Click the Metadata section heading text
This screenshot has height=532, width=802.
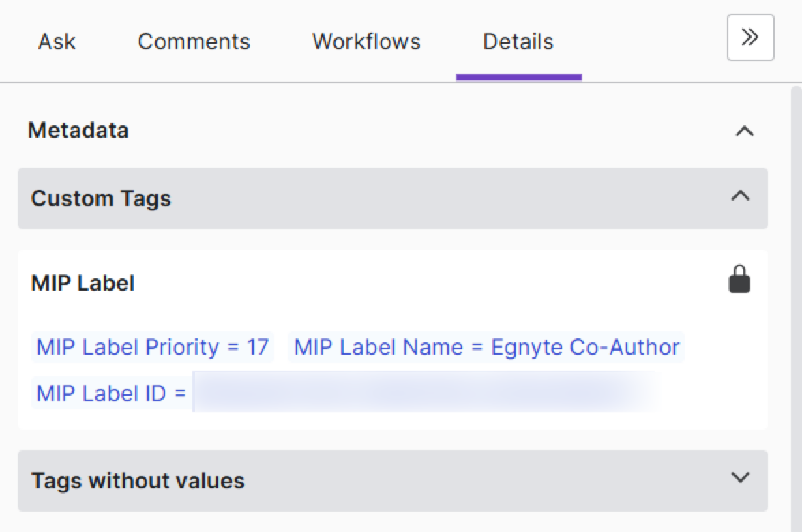point(78,130)
